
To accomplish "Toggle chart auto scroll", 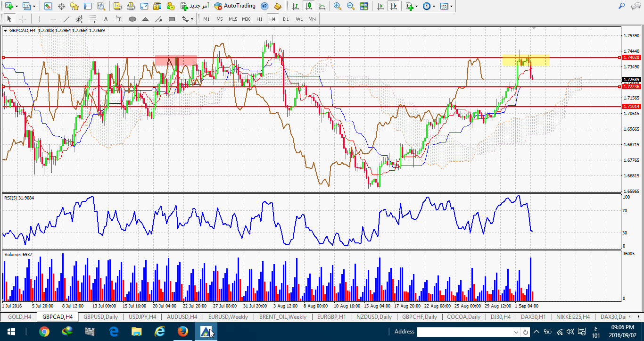I will tap(381, 6).
